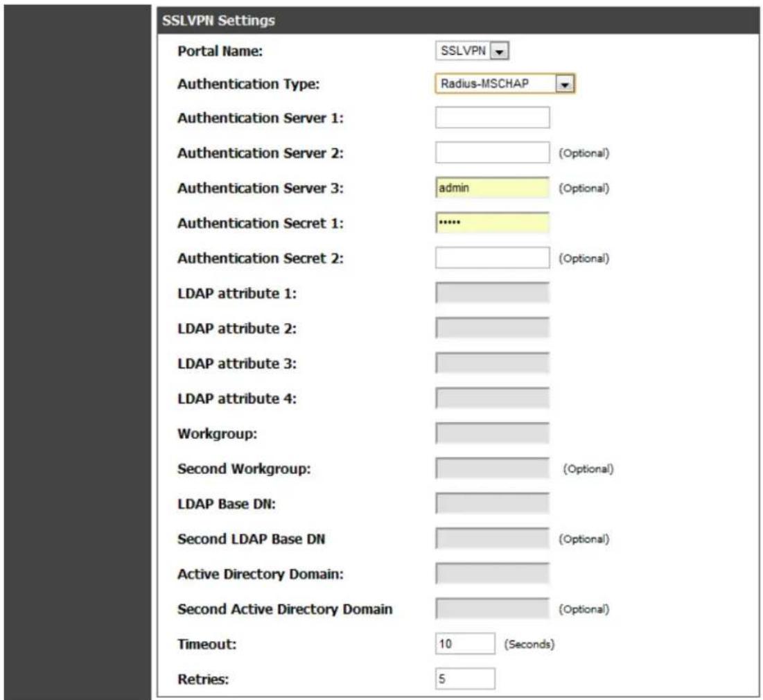Click the LDAP attribute 2 field
Image resolution: width=763 pixels, height=700 pixels.
(493, 328)
